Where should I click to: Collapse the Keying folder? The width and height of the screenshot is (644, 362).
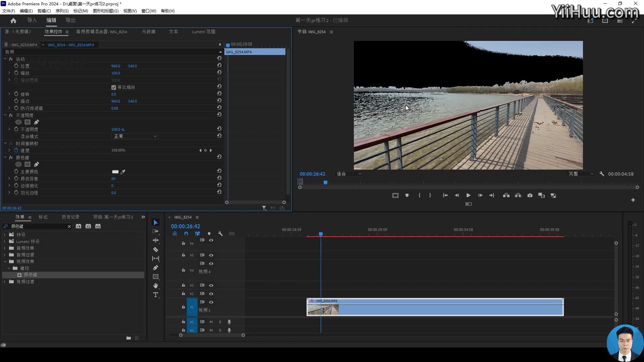(9, 268)
